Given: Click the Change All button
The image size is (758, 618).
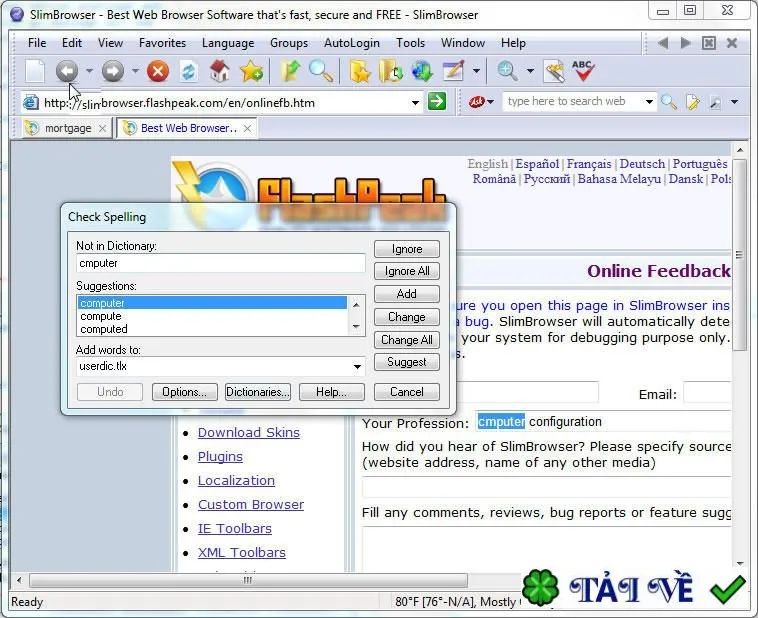Looking at the screenshot, I should pyautogui.click(x=407, y=339).
